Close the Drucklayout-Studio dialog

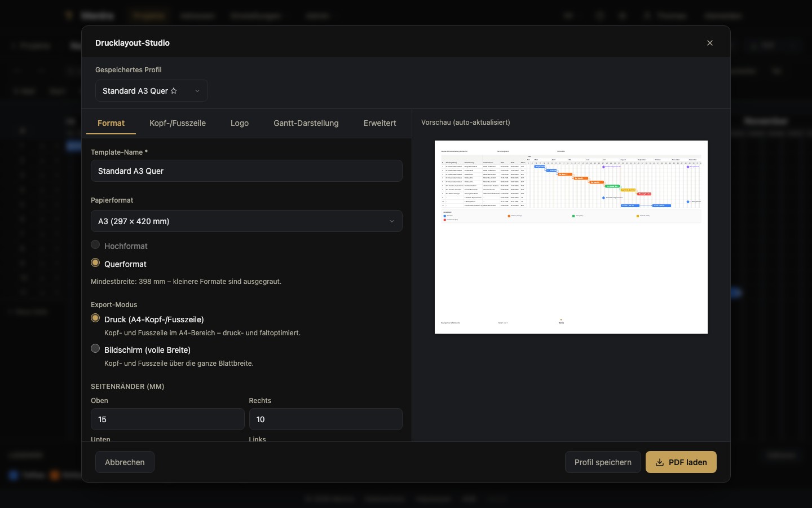pyautogui.click(x=710, y=43)
